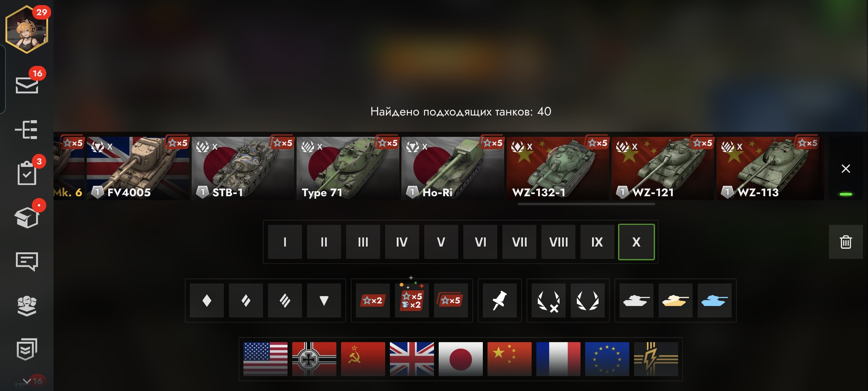The image size is (868, 391).
Task: Click the carousel horizontal scrollbar
Action: click(586, 204)
